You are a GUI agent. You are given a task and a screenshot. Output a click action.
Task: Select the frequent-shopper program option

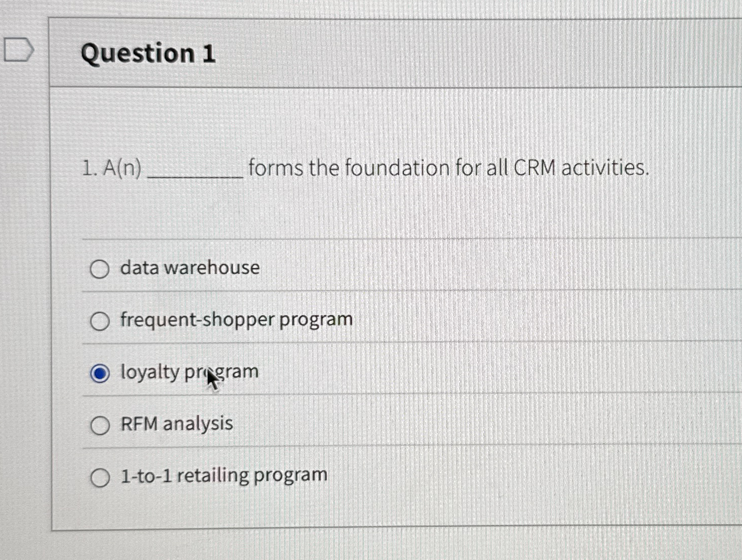coord(100,320)
